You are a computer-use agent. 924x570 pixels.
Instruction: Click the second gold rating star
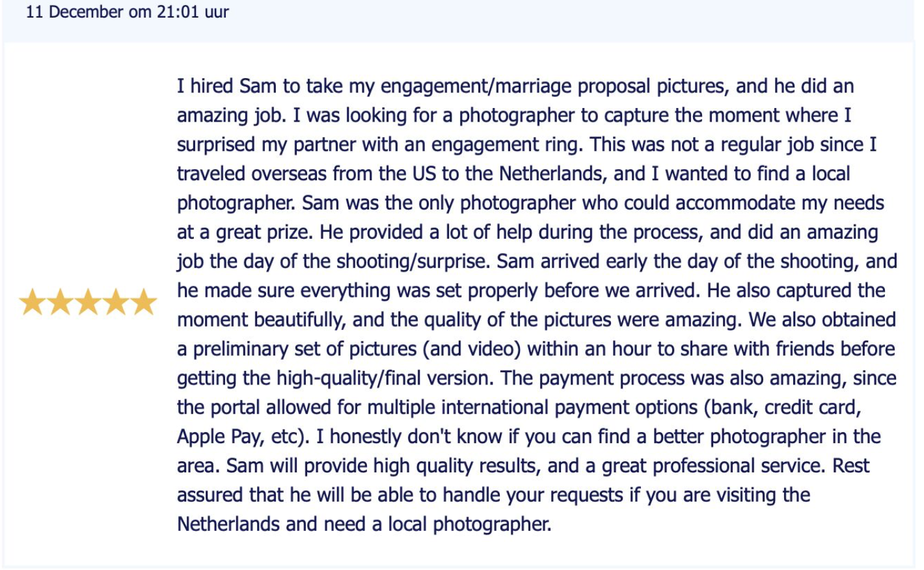[x=61, y=303]
